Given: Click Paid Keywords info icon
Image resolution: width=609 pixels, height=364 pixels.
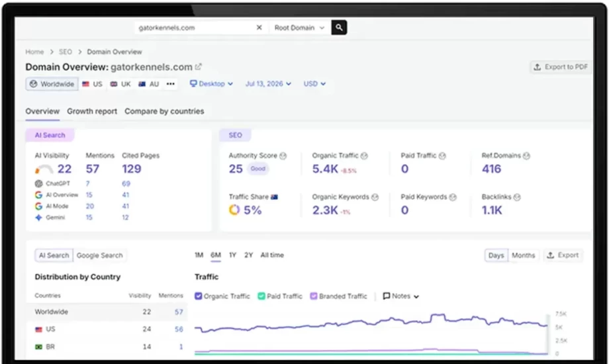Looking at the screenshot, I should click(x=453, y=197).
